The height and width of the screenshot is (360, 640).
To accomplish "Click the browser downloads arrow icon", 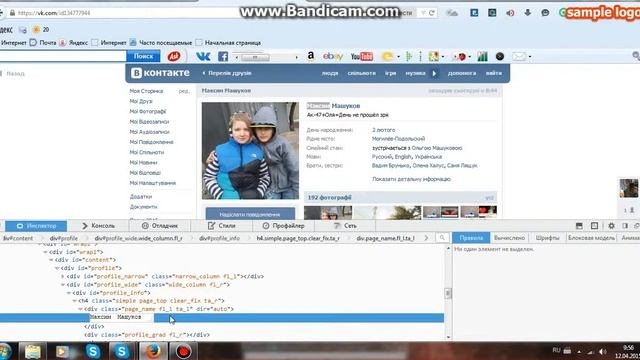I will click(527, 13).
